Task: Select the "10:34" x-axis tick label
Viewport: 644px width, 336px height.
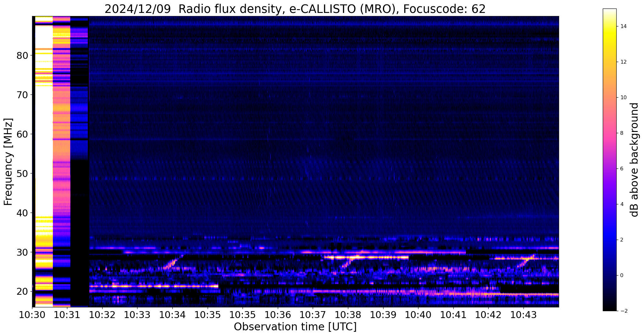Action: point(172,315)
